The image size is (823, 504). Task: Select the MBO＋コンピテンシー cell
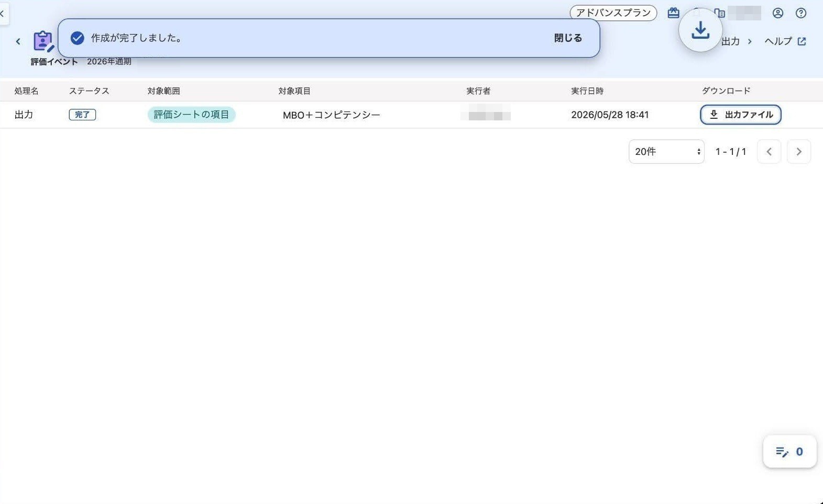(332, 115)
